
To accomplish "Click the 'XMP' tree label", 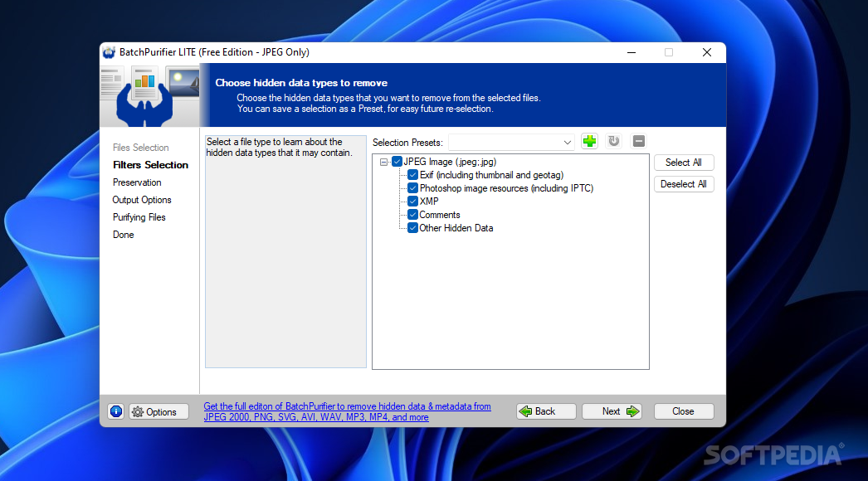I will coord(429,202).
